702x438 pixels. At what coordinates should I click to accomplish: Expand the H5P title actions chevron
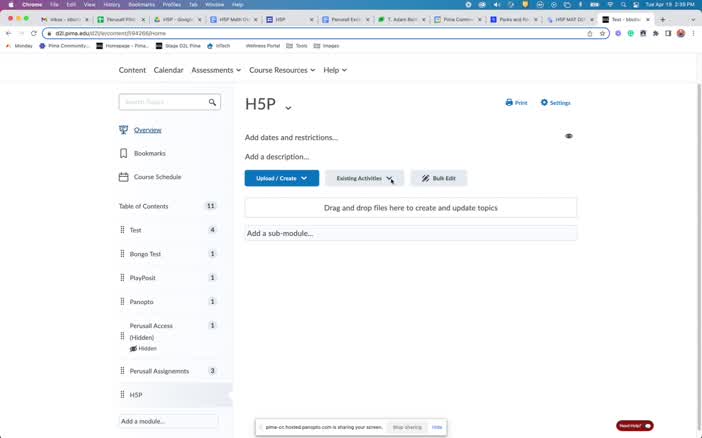tap(288, 108)
